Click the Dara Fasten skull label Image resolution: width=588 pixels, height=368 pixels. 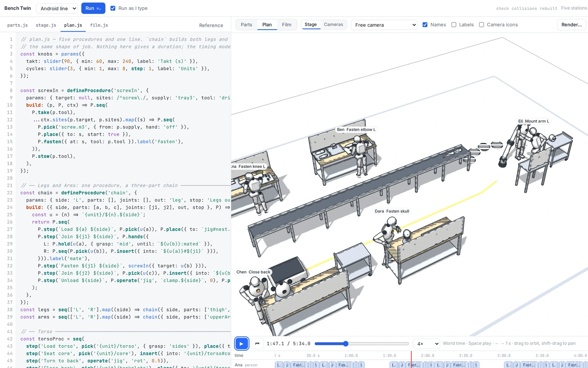point(392,211)
